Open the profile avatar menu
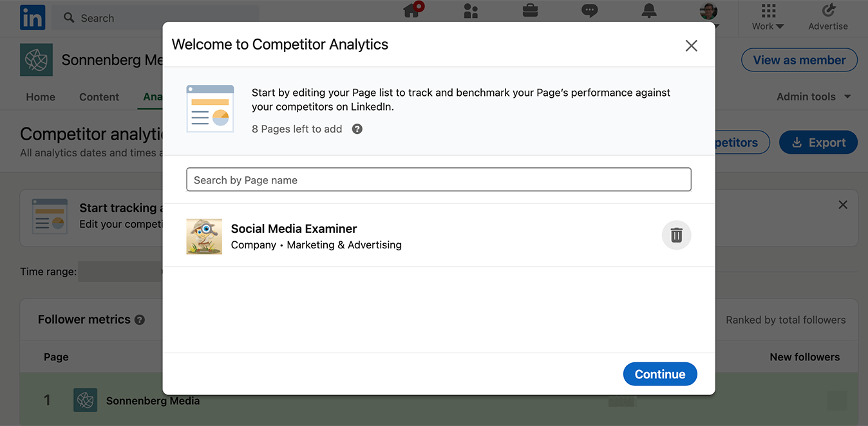This screenshot has width=868, height=426. pyautogui.click(x=708, y=11)
